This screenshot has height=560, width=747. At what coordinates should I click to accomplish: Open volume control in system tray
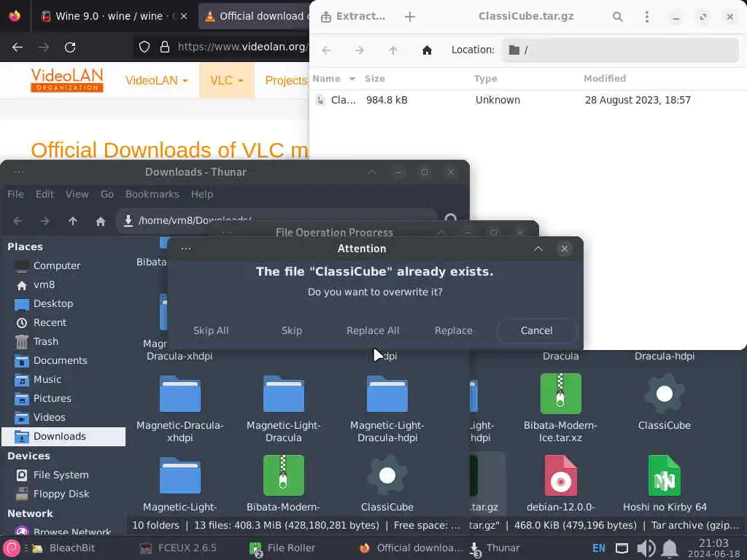pyautogui.click(x=646, y=548)
